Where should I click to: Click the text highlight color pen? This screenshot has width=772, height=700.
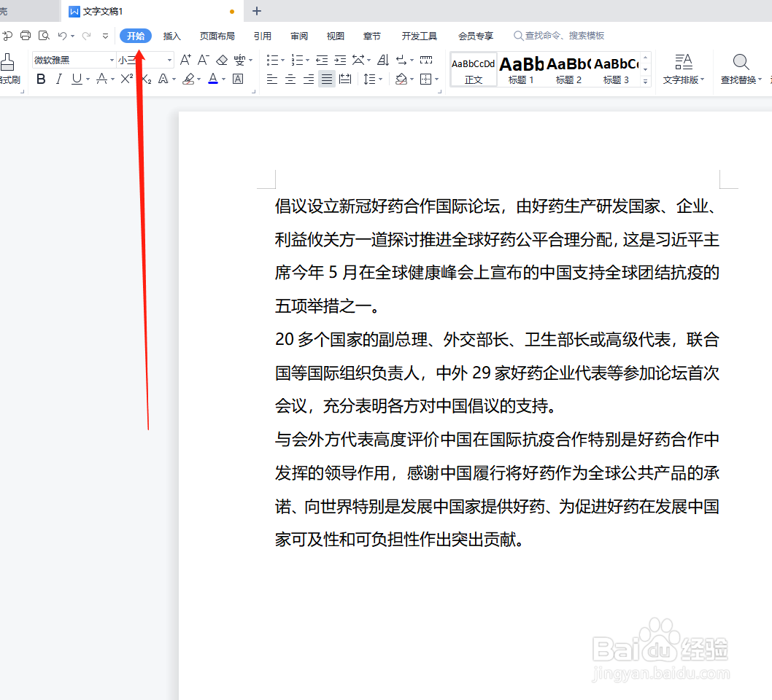pos(188,79)
